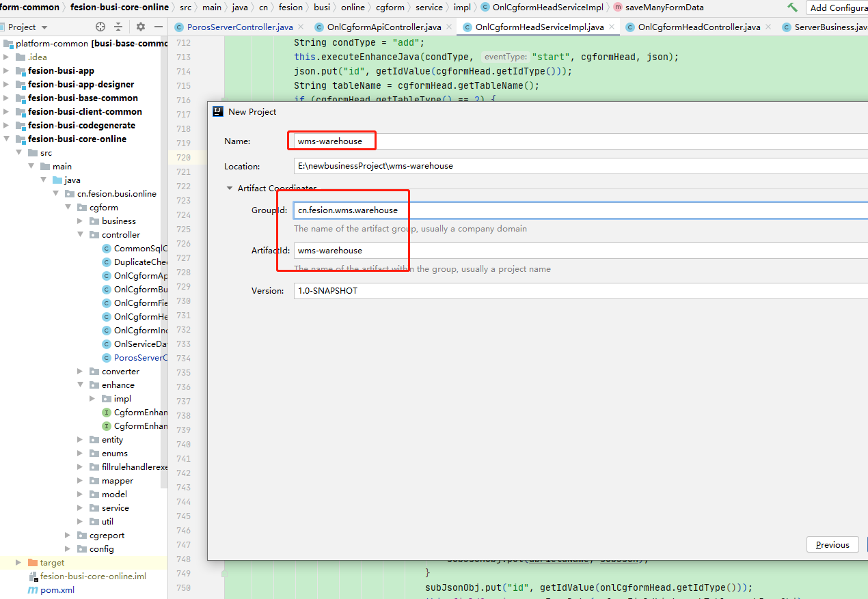Click the Version input field

point(580,290)
